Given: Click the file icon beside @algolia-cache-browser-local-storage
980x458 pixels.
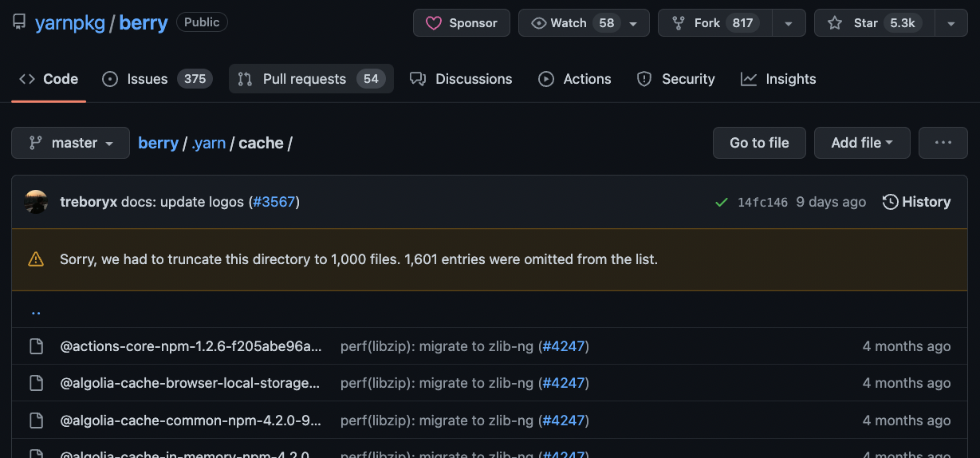Looking at the screenshot, I should (36, 383).
